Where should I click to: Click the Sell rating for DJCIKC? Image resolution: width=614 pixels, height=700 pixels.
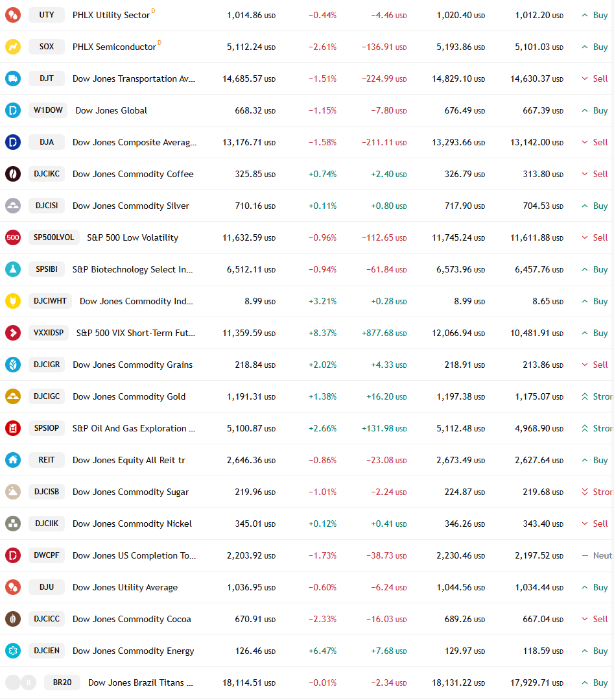pos(595,174)
